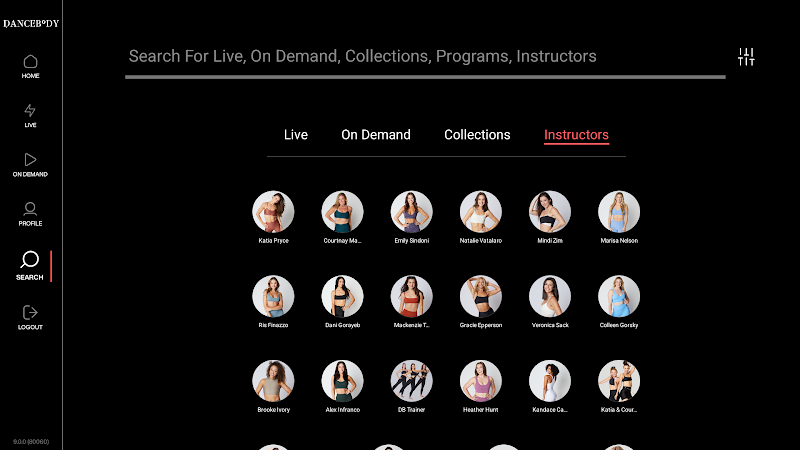This screenshot has width=800, height=450.
Task: Click the name label Heather Hunt
Action: click(x=481, y=410)
